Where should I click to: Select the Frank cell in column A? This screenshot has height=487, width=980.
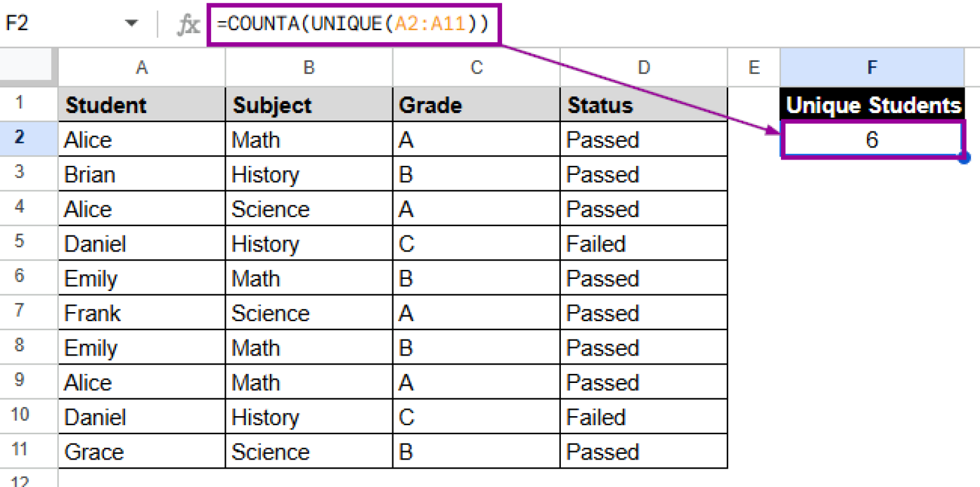142,313
